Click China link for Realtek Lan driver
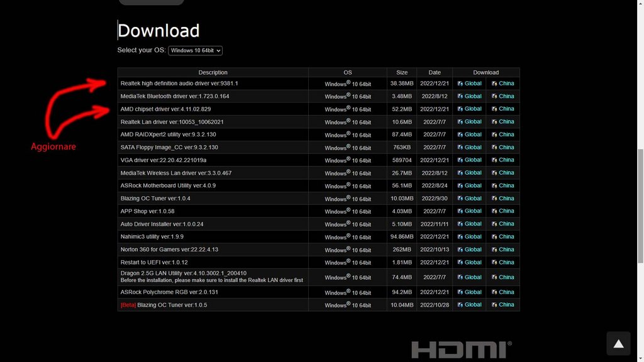644x362 pixels. pos(502,121)
